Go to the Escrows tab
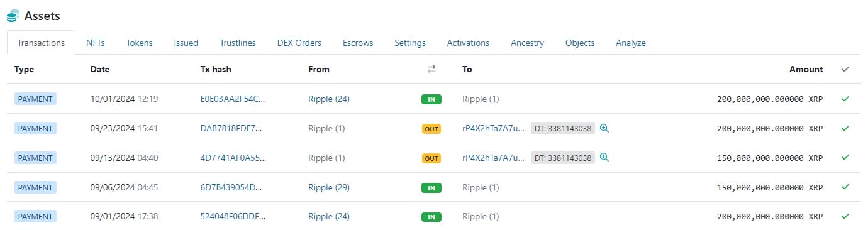868x230 pixels. 358,43
